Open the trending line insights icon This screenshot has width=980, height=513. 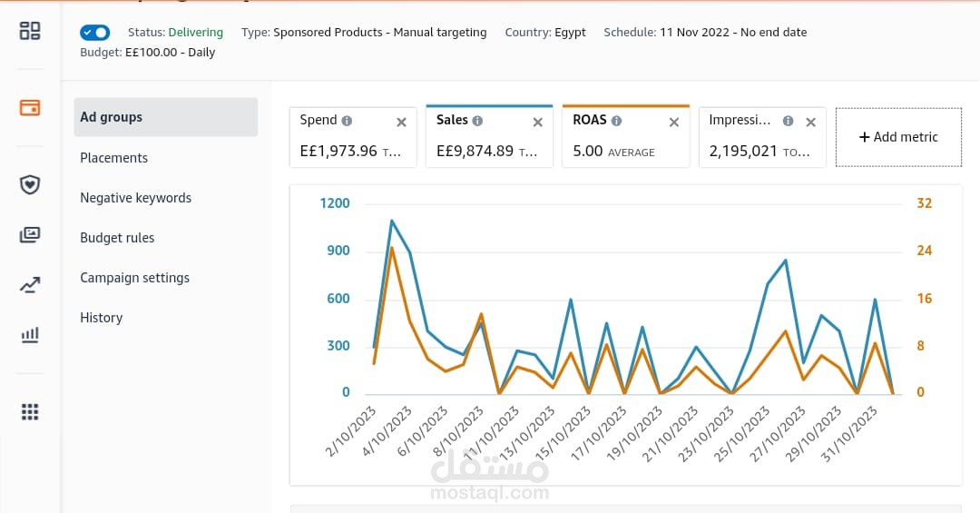(30, 285)
